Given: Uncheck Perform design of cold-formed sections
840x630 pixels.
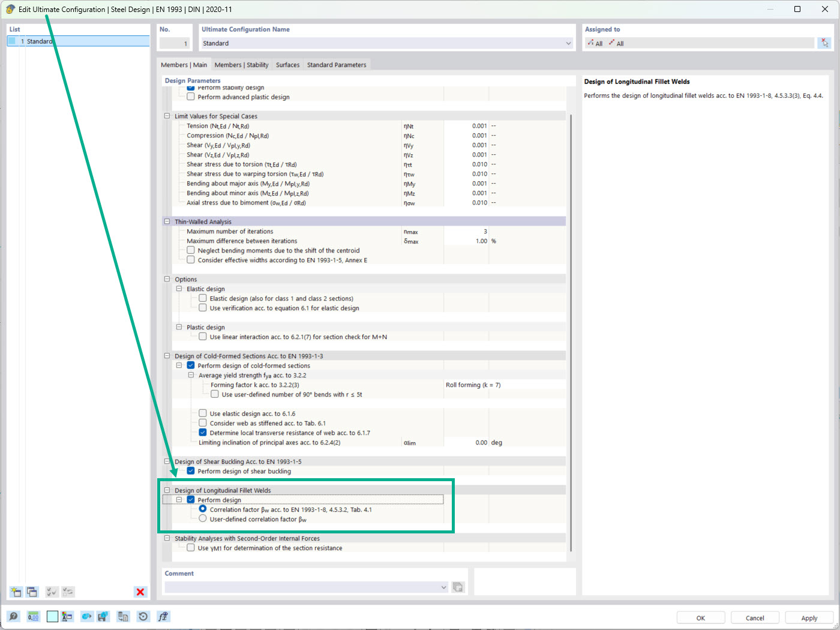Looking at the screenshot, I should tap(191, 365).
